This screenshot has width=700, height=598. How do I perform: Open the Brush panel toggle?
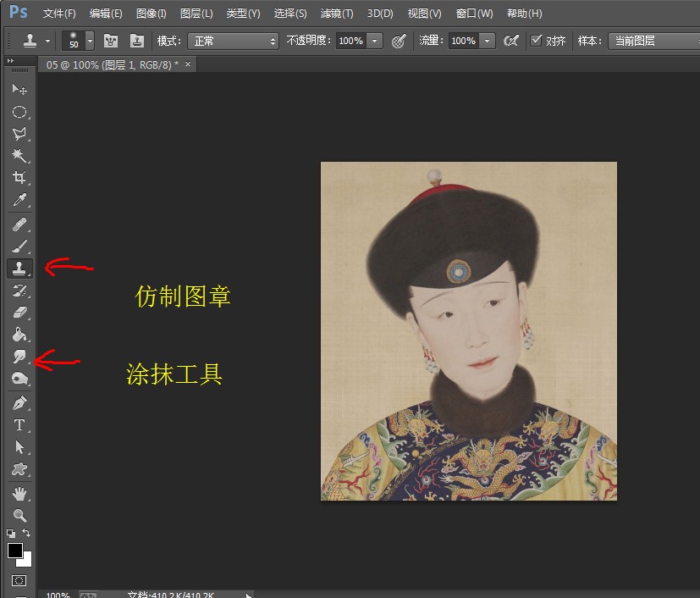[110, 42]
